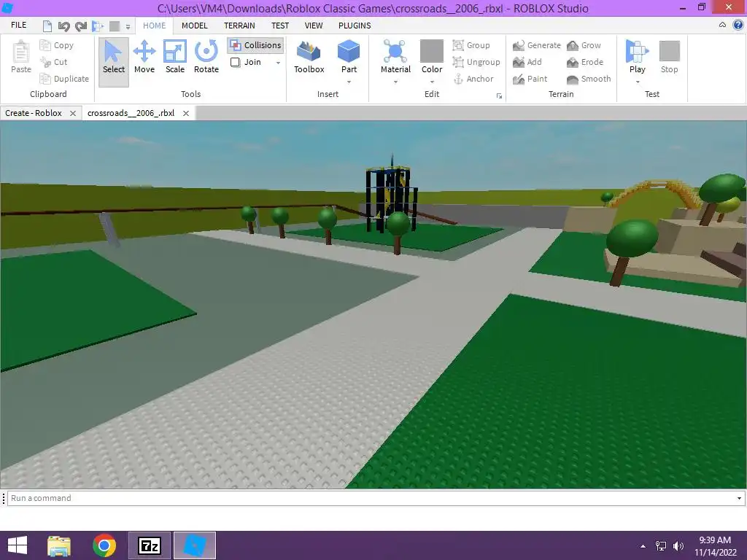Click the gray Color swatch
747x560 pixels.
pyautogui.click(x=432, y=50)
